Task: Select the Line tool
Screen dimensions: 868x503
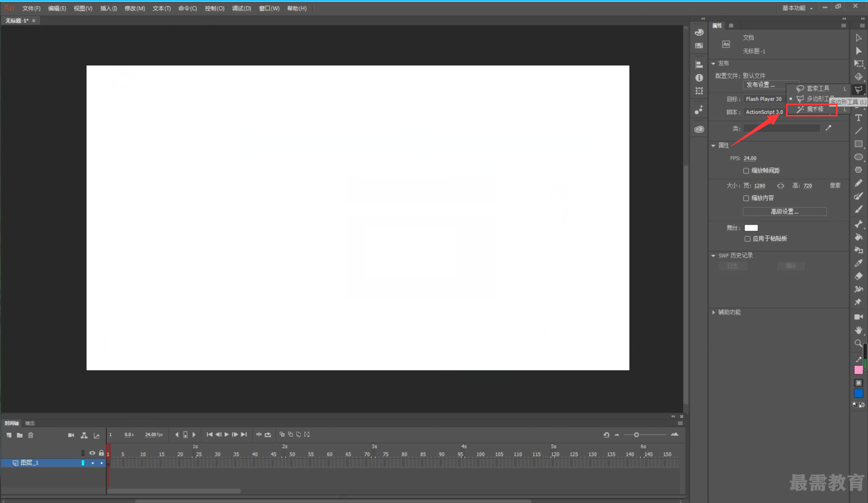Action: tap(859, 131)
